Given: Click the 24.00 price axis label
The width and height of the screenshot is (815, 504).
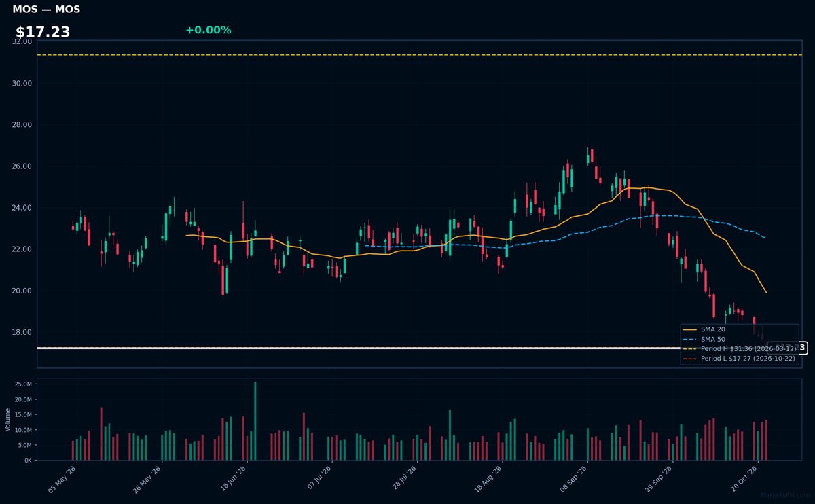Looking at the screenshot, I should point(22,208).
